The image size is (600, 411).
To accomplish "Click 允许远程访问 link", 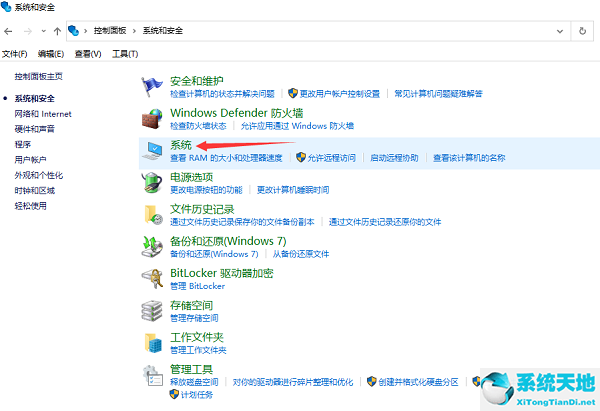I will pos(331,158).
